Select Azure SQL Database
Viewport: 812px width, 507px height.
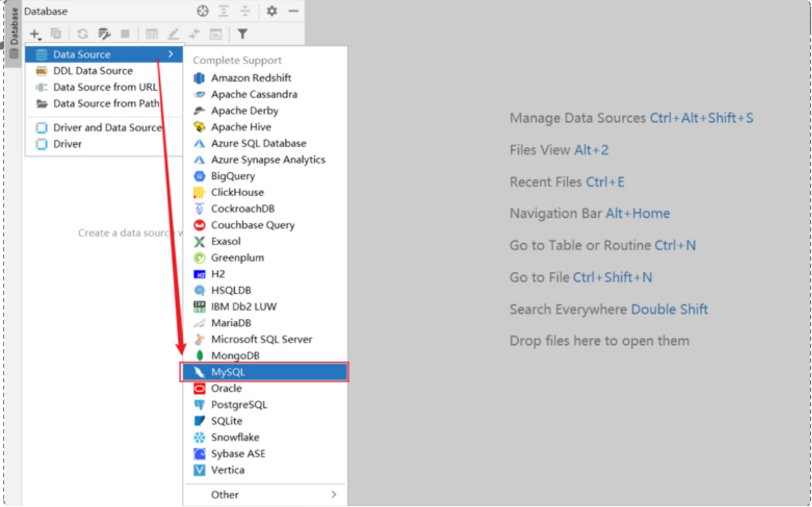pyautogui.click(x=265, y=144)
